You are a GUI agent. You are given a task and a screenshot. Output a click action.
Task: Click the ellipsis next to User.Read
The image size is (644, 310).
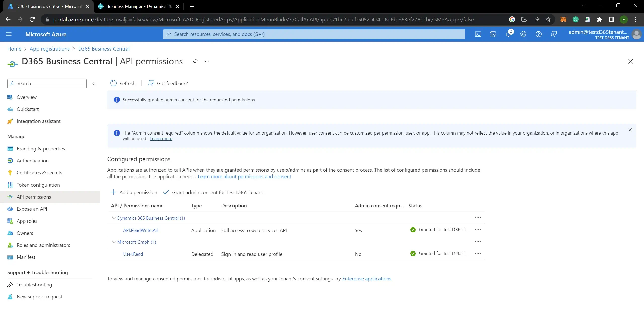point(478,253)
